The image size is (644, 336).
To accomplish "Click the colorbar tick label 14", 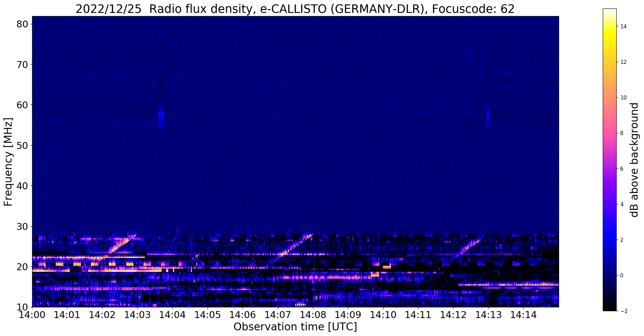I will 623,26.
